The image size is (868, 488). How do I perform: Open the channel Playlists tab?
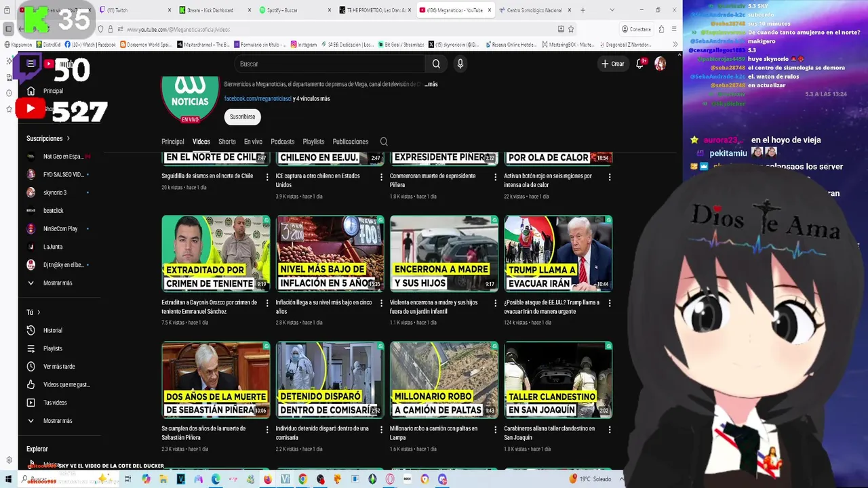[x=313, y=142]
